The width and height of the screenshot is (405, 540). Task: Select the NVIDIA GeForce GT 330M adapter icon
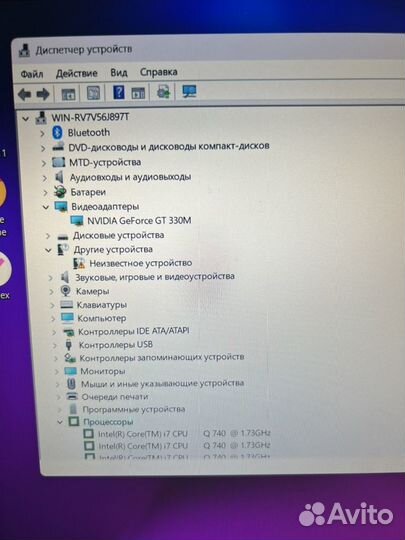point(77,221)
